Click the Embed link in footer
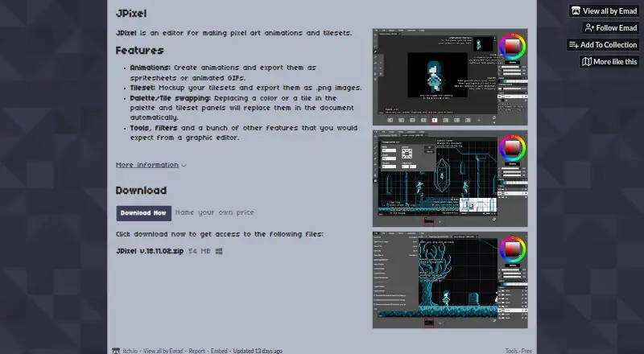This screenshot has height=354, width=644. [219, 351]
